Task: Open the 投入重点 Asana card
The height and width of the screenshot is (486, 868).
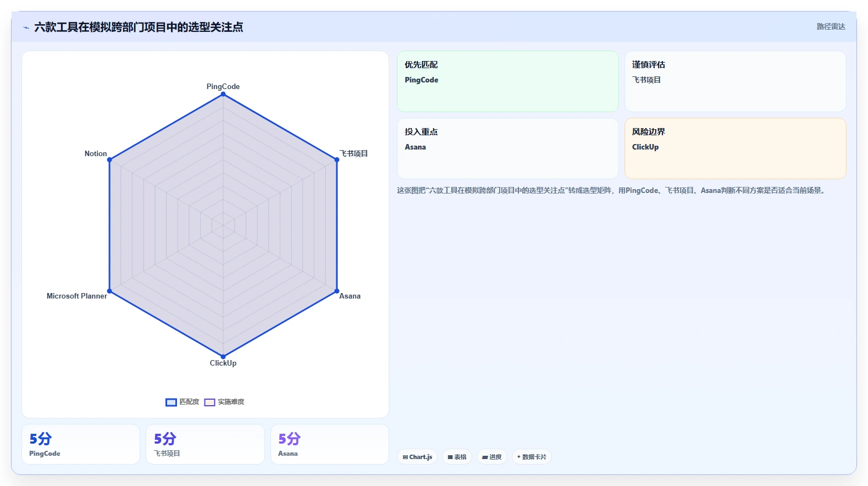Action: point(508,148)
